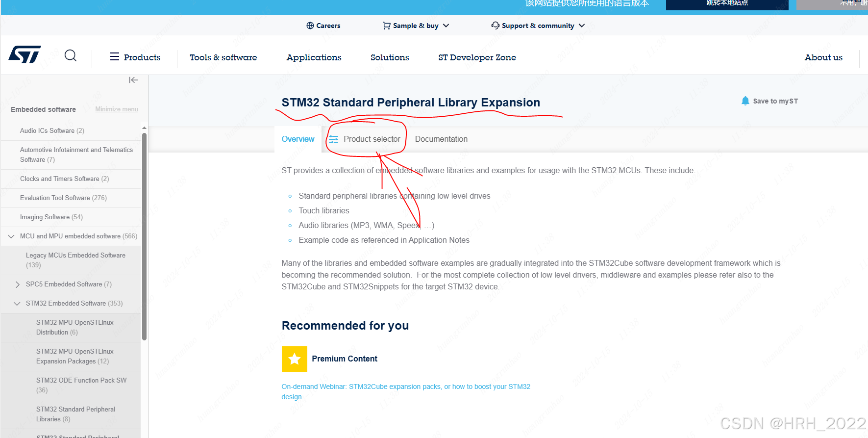Click the Embedded software sidebar heading
The width and height of the screenshot is (868, 438).
[x=43, y=109]
